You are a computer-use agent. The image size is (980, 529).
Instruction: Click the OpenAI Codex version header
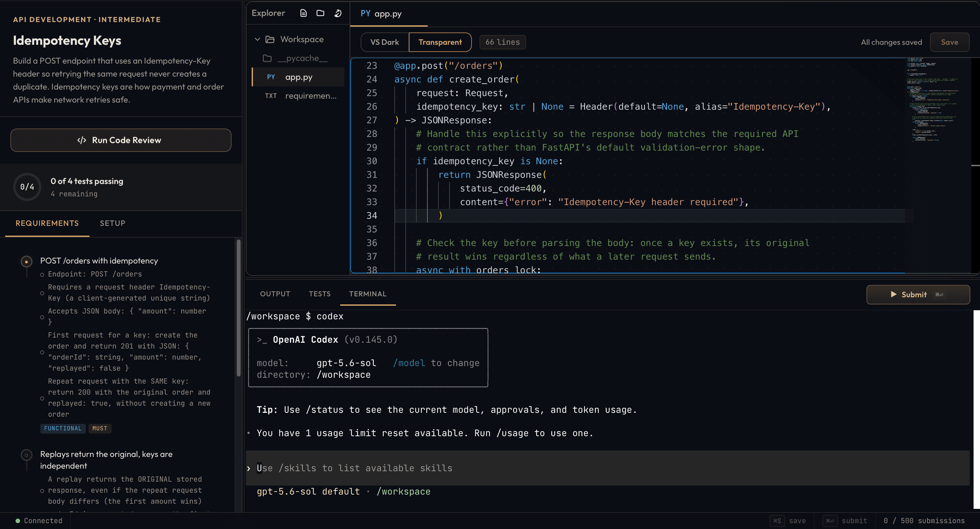327,339
